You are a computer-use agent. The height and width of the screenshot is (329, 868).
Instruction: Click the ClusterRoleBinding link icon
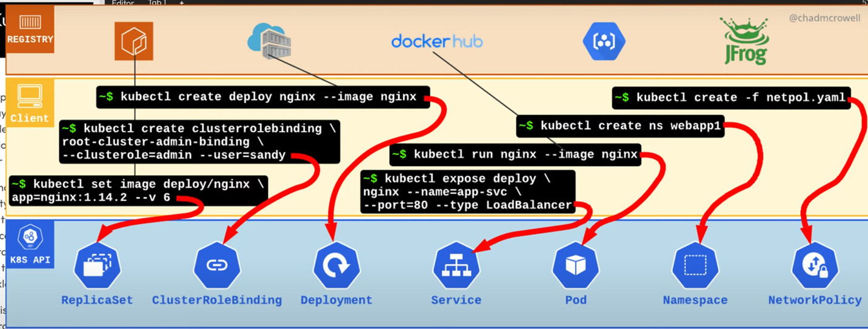tap(216, 265)
